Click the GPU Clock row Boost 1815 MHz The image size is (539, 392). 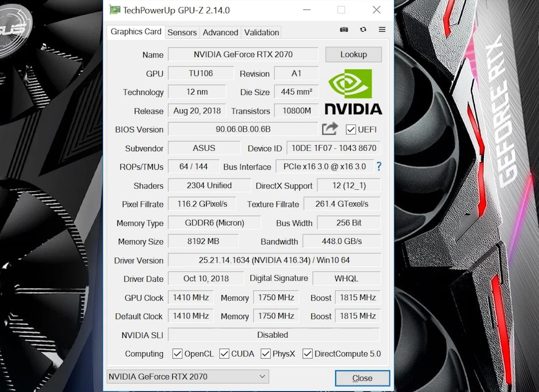(x=358, y=297)
